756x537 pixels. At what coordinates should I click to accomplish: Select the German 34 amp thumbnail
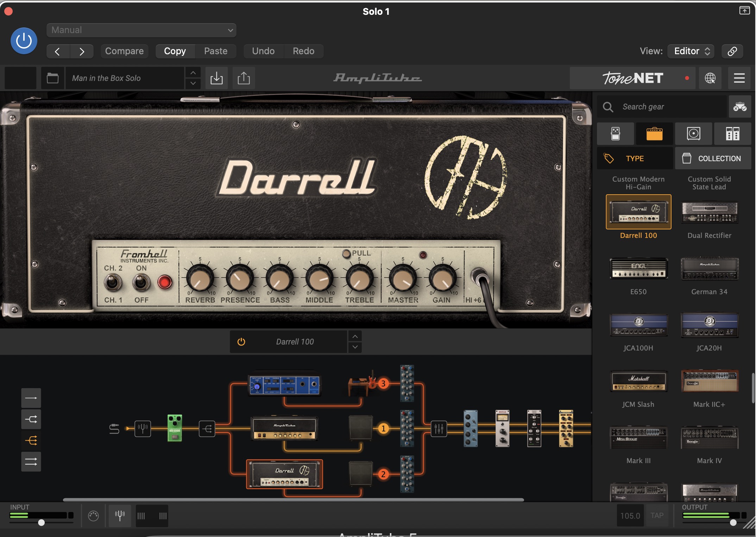[710, 268]
